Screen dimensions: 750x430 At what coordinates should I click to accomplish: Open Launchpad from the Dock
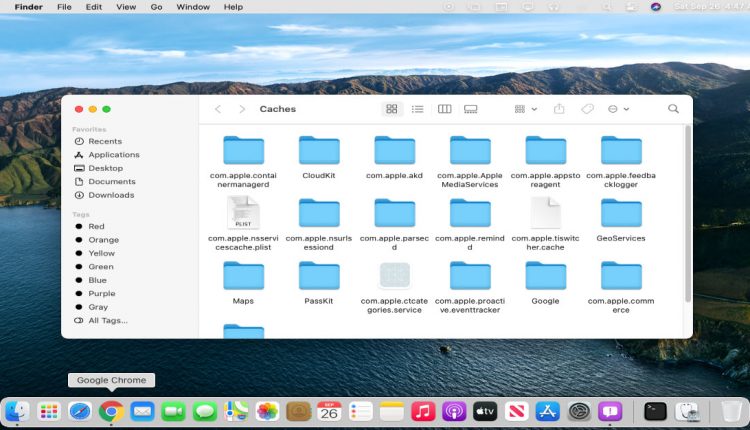tap(49, 411)
